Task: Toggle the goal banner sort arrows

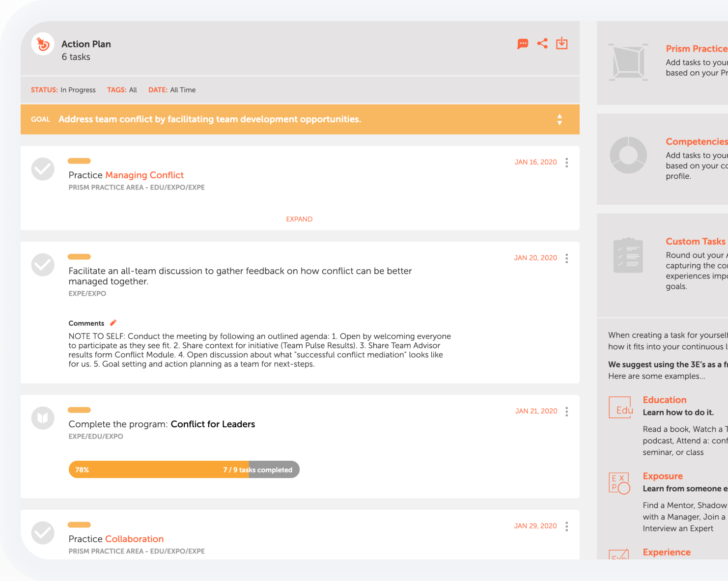Action: point(560,119)
